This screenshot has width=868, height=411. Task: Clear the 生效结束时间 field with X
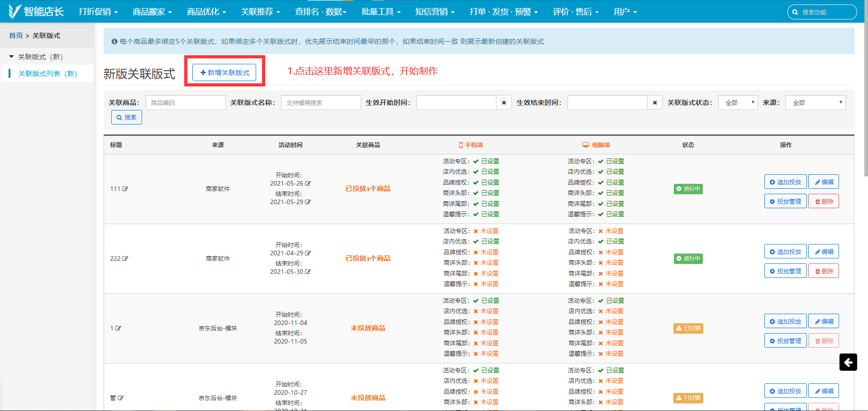click(655, 103)
